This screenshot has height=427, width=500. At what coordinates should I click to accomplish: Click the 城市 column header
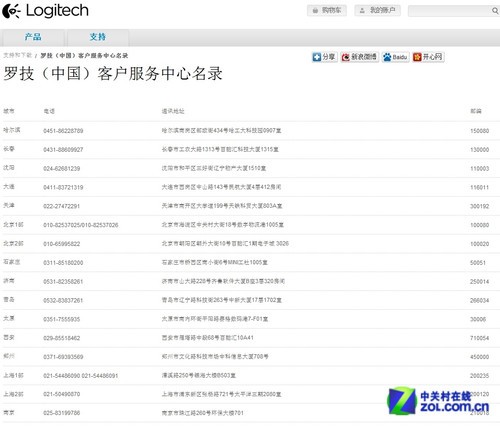tap(9, 111)
